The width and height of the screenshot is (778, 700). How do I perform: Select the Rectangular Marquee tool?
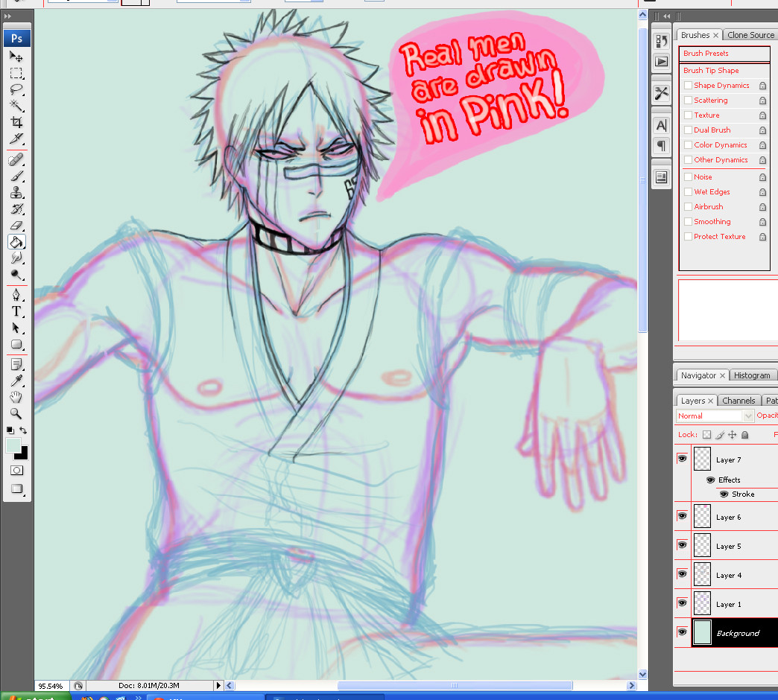click(x=16, y=74)
